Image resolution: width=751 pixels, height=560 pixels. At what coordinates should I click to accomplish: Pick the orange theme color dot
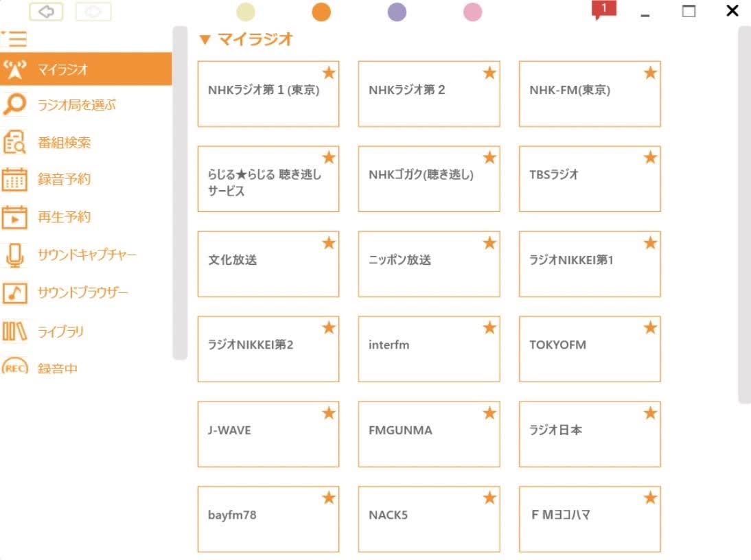point(321,12)
